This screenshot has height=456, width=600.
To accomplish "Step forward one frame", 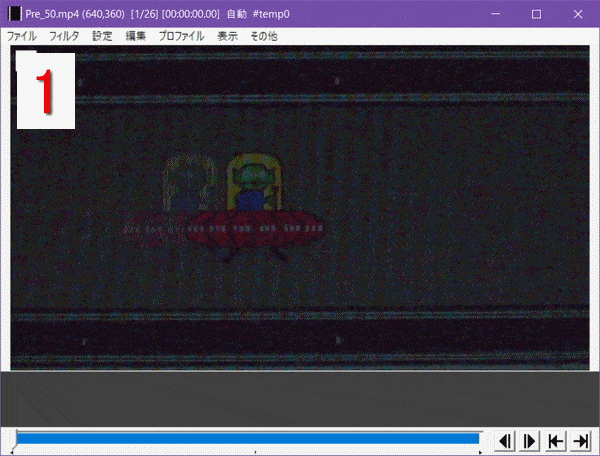I will (x=530, y=441).
